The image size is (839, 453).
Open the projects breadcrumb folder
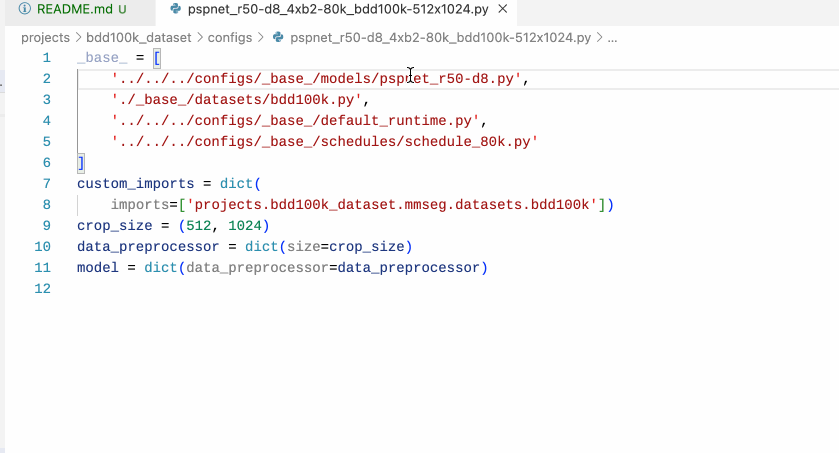click(x=45, y=37)
